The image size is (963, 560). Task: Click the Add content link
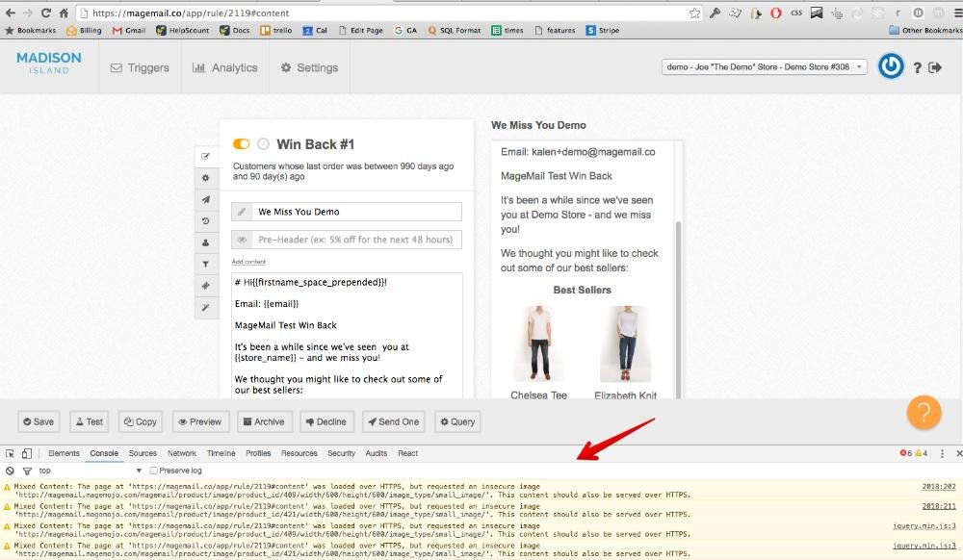248,262
